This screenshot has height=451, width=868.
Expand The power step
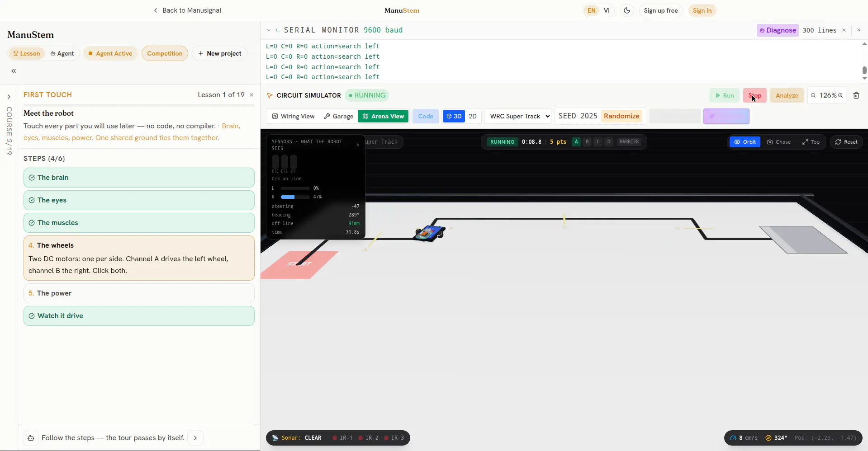tap(139, 293)
